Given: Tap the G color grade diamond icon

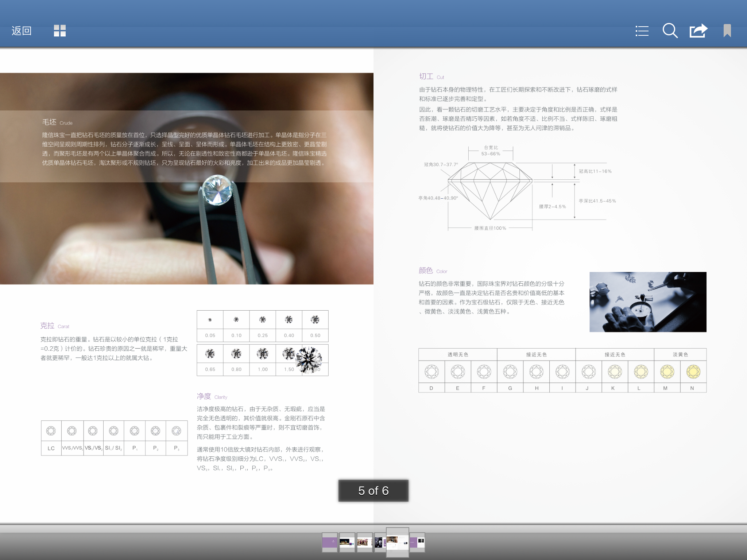Looking at the screenshot, I should click(x=510, y=372).
